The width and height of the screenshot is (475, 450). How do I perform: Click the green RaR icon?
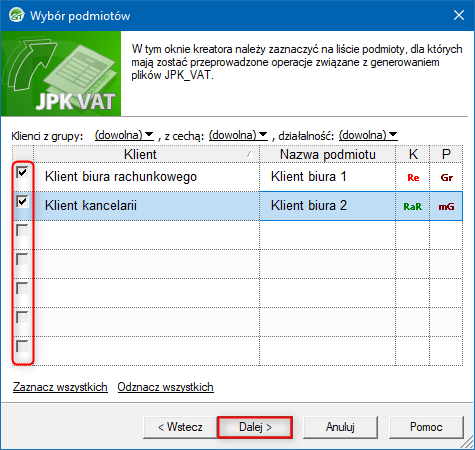413,207
